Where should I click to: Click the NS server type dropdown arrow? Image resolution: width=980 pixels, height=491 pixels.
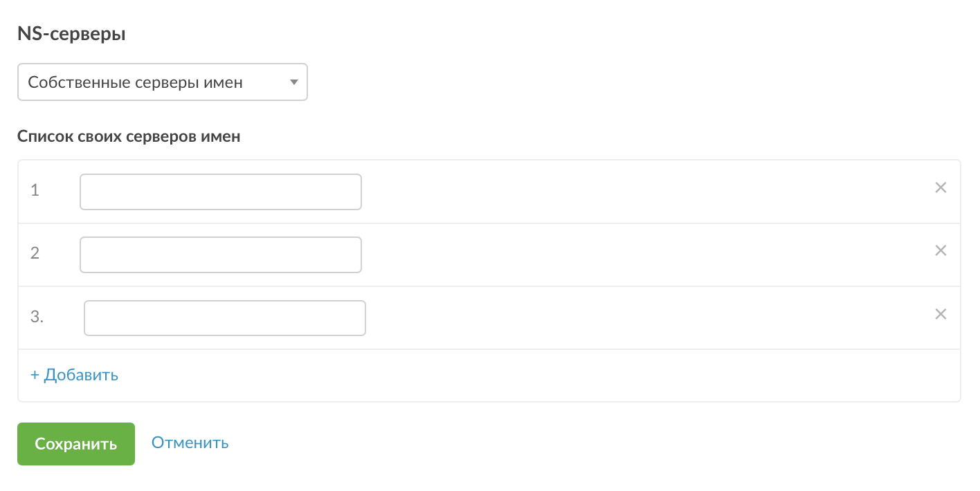coord(294,82)
